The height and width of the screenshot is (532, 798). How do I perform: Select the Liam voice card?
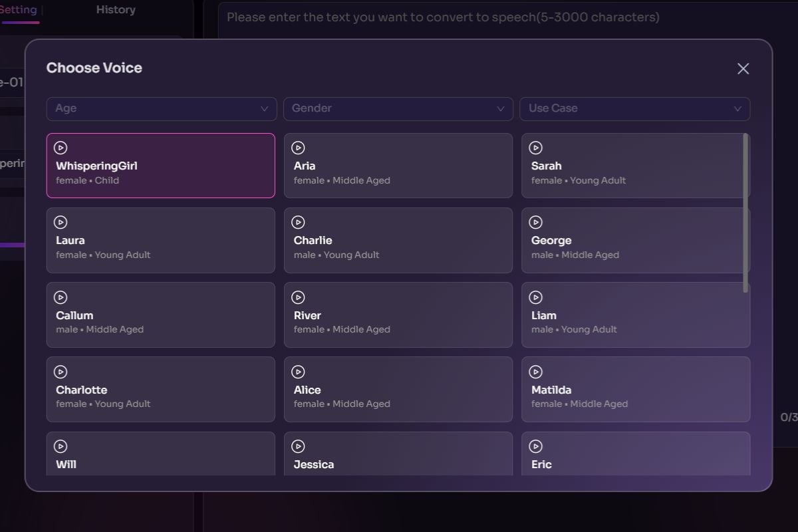pos(635,321)
